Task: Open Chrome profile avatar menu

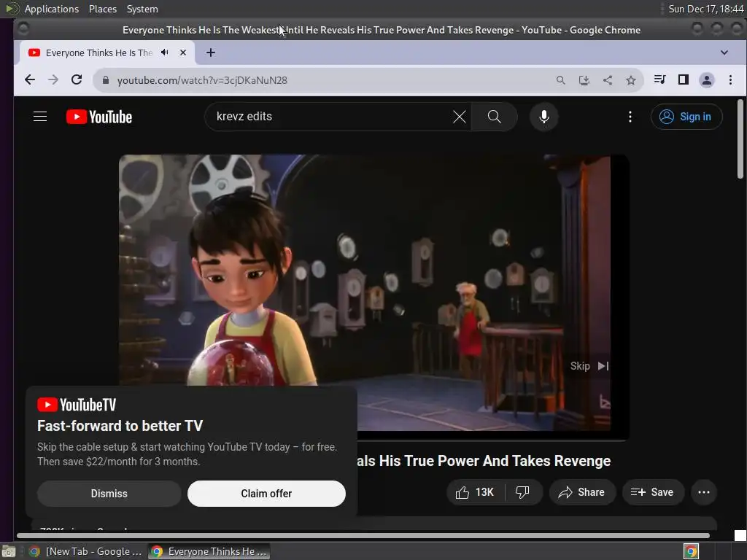Action: (706, 79)
